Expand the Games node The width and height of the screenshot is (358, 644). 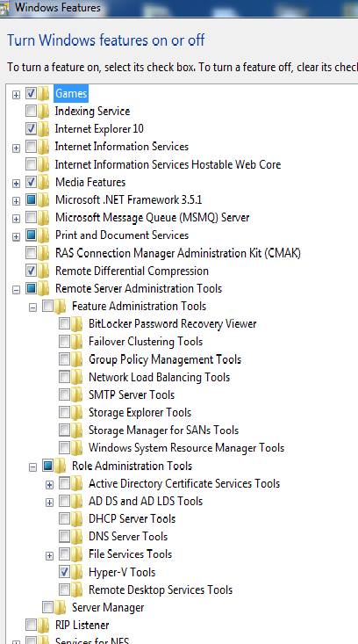16,95
